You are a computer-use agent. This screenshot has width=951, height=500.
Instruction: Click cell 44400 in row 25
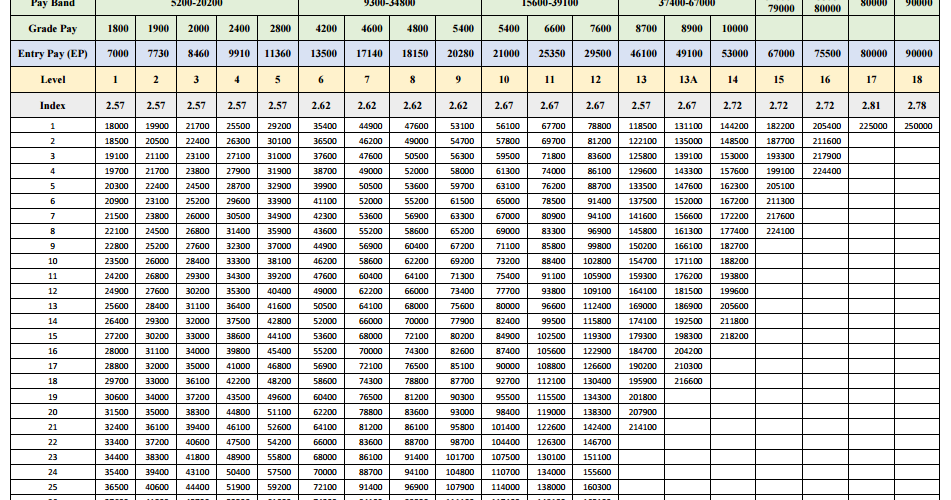coord(198,487)
